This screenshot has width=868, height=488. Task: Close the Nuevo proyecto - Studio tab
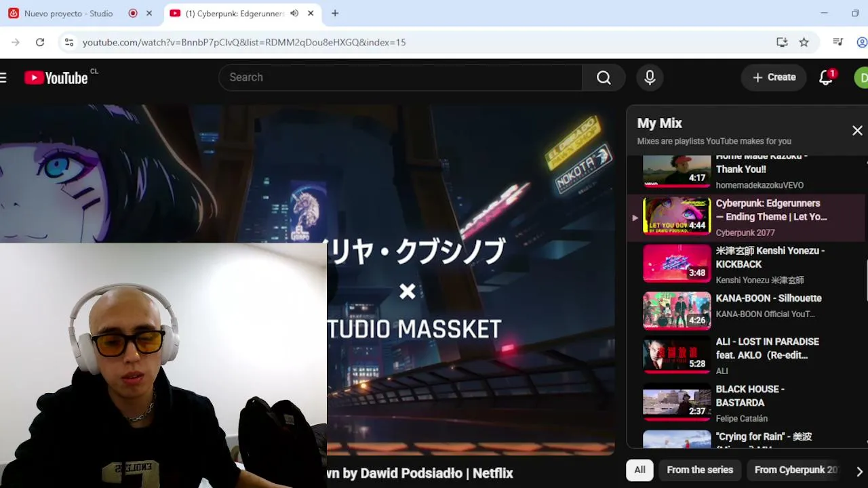pyautogui.click(x=149, y=13)
